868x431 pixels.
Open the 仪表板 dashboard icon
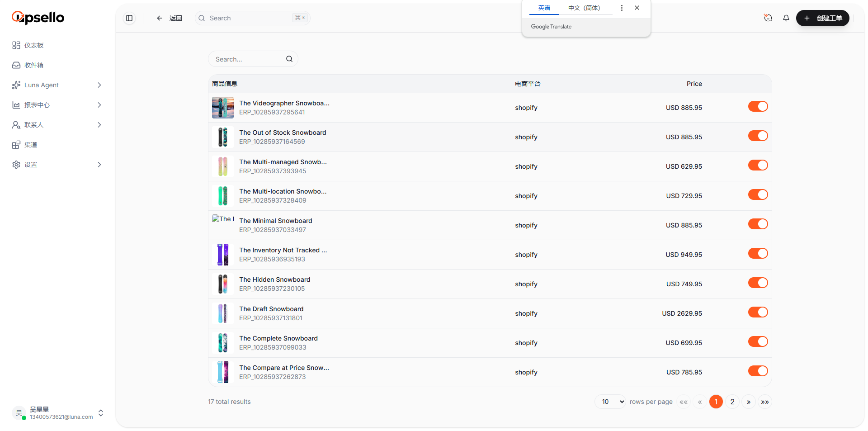point(16,45)
